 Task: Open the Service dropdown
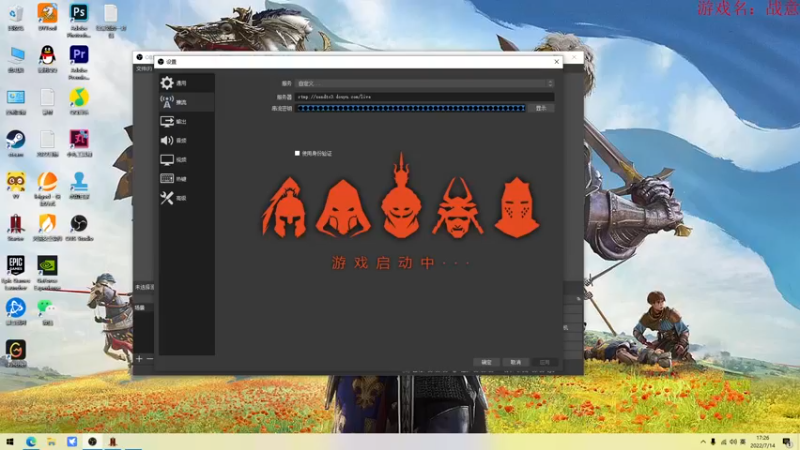pyautogui.click(x=424, y=83)
